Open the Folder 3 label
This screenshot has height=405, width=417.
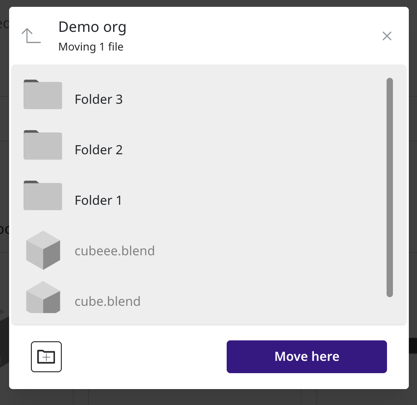99,99
